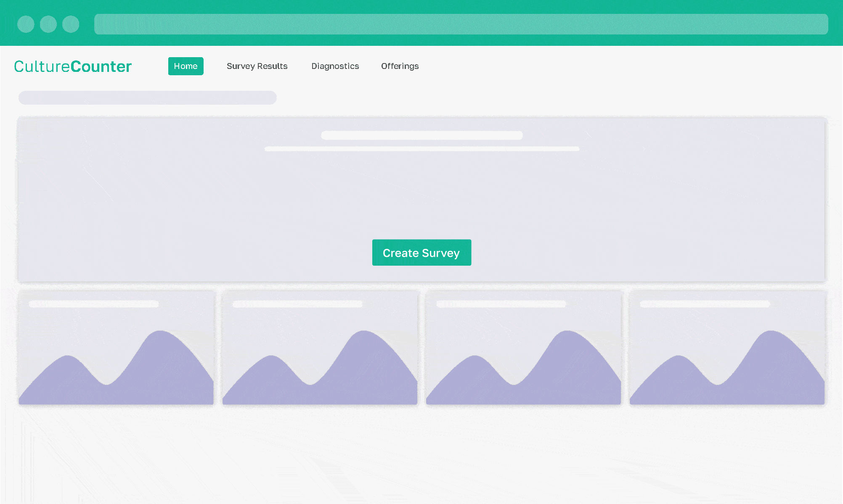This screenshot has width=843, height=504.
Task: Click the browser address bar
Action: click(x=461, y=24)
